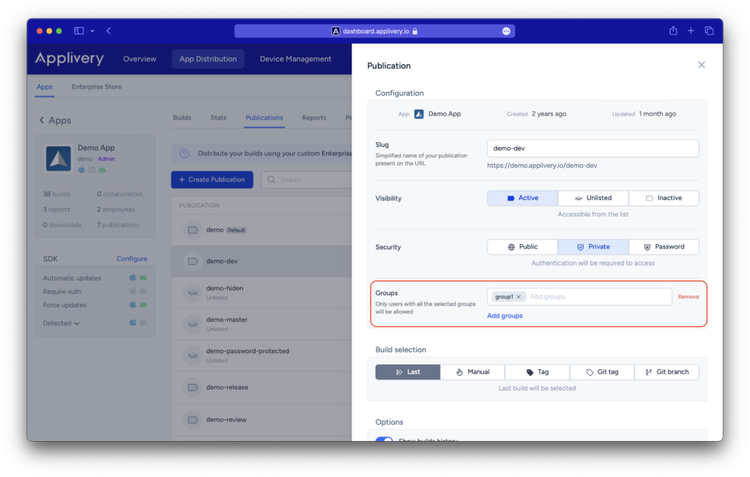Image resolution: width=750 pixels, height=477 pixels.
Task: Remove the group1 tag
Action: pos(519,297)
